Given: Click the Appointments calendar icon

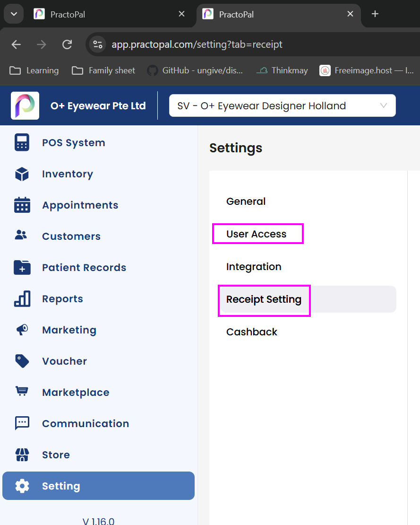Looking at the screenshot, I should 22,205.
